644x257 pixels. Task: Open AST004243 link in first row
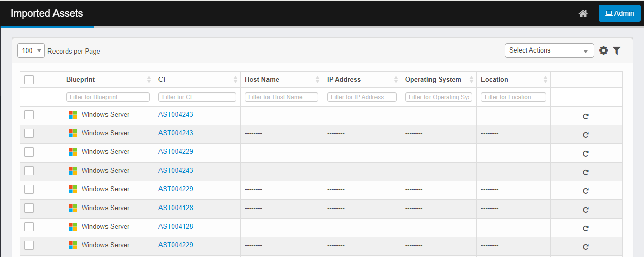pyautogui.click(x=176, y=115)
